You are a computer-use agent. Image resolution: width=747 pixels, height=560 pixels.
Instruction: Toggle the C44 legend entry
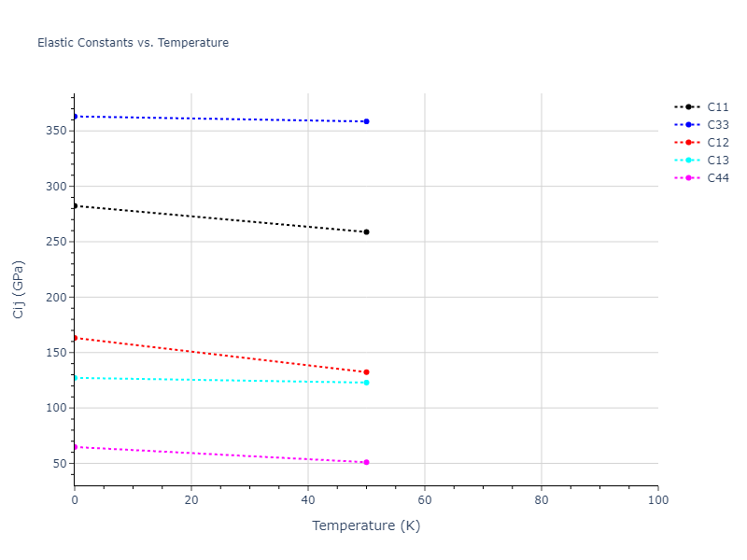(717, 178)
